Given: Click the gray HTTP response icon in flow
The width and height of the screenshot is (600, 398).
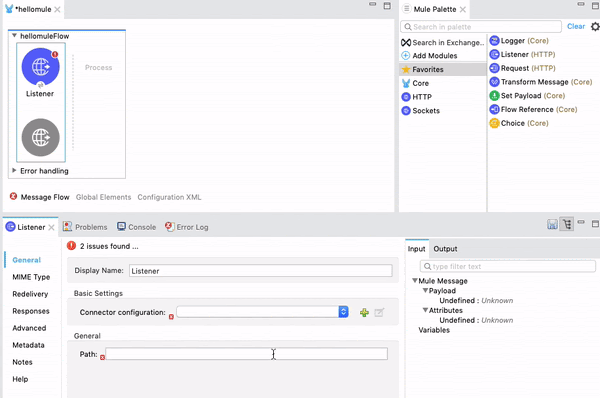Looking at the screenshot, I should [x=41, y=137].
